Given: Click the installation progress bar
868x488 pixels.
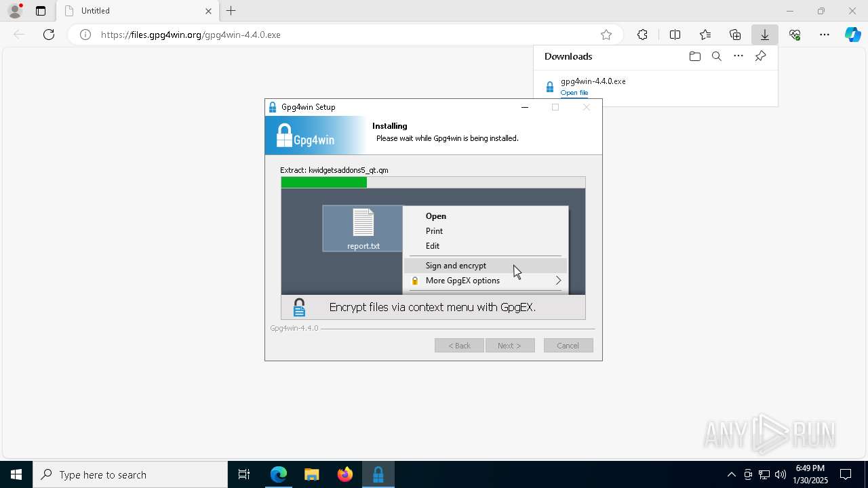Looking at the screenshot, I should [433, 182].
